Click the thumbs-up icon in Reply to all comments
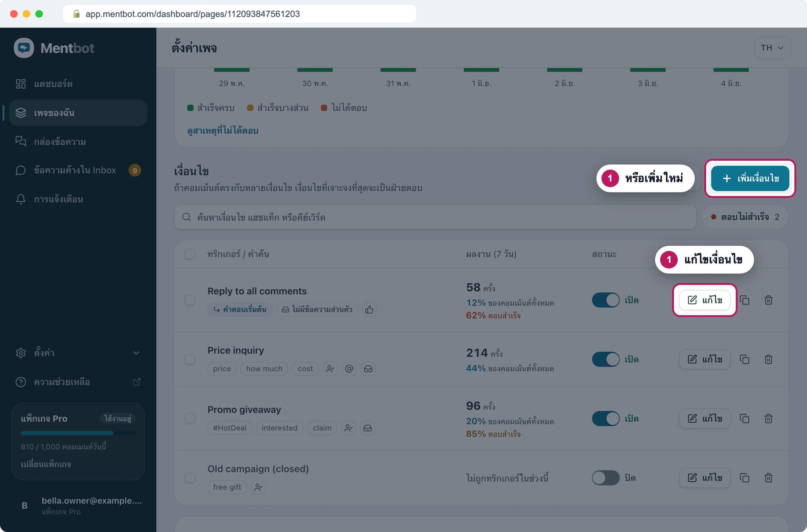Viewport: 807px width, 532px height. coord(369,309)
